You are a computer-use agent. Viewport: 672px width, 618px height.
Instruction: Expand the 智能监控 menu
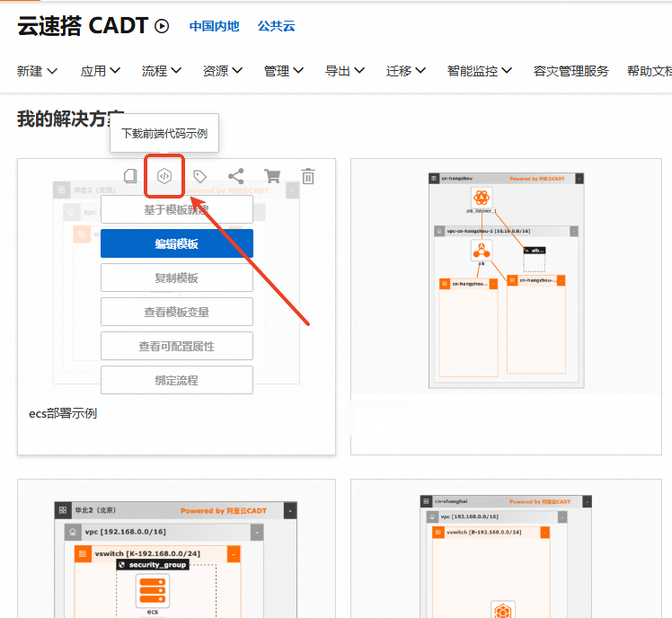point(480,71)
